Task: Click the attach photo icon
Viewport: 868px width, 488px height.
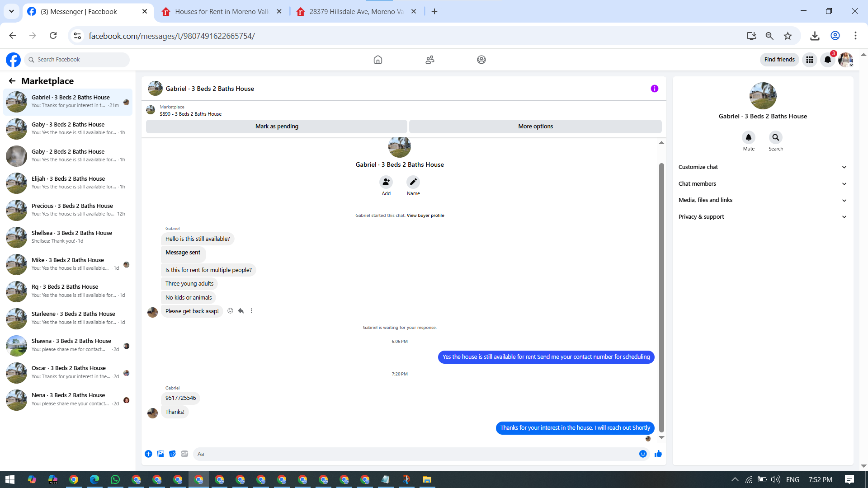Action: [x=160, y=454]
